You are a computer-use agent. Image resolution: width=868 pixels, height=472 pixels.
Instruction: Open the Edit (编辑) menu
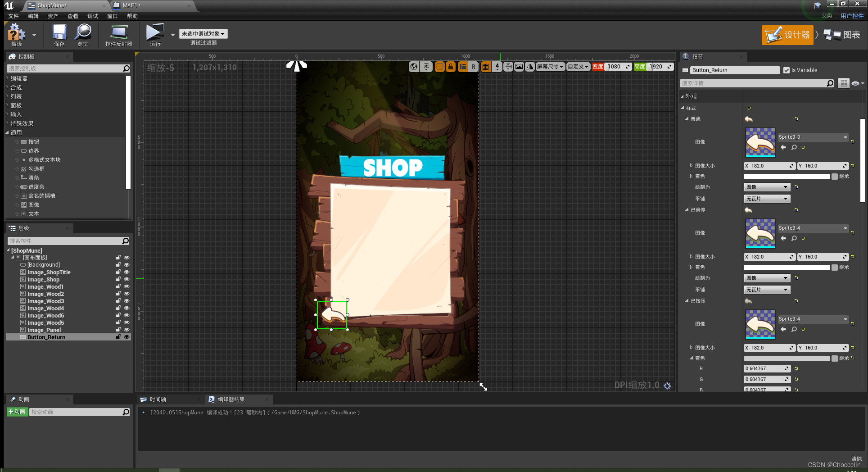(x=33, y=16)
